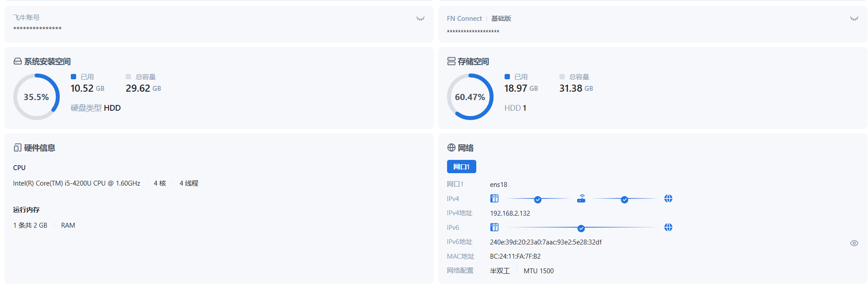
Task: Click the 4 核 core count
Action: click(x=160, y=183)
